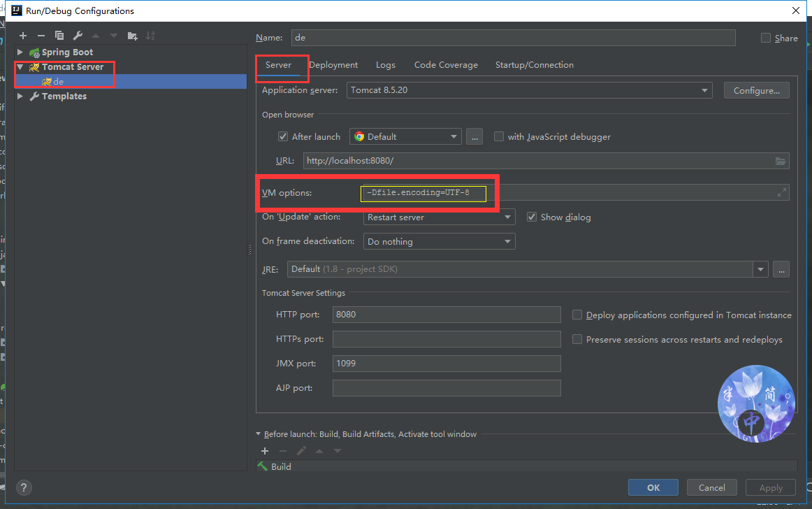Move before launch task down
This screenshot has height=509, width=812.
point(337,451)
